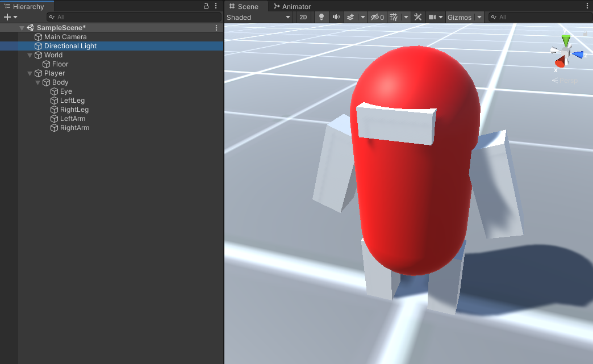Image resolution: width=593 pixels, height=364 pixels.
Task: Switch to the Animator tab
Action: pos(293,6)
